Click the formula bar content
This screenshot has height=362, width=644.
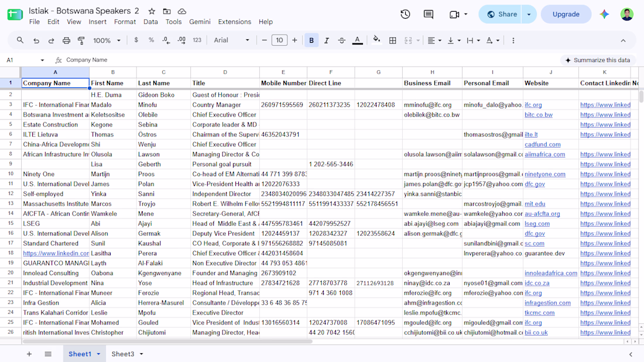(x=87, y=60)
